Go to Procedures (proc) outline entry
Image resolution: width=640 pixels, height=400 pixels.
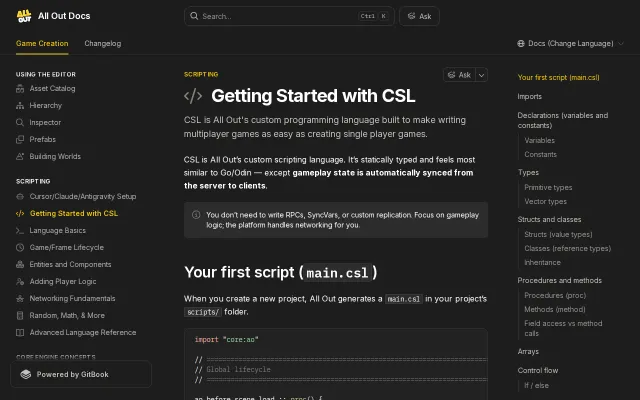(555, 295)
